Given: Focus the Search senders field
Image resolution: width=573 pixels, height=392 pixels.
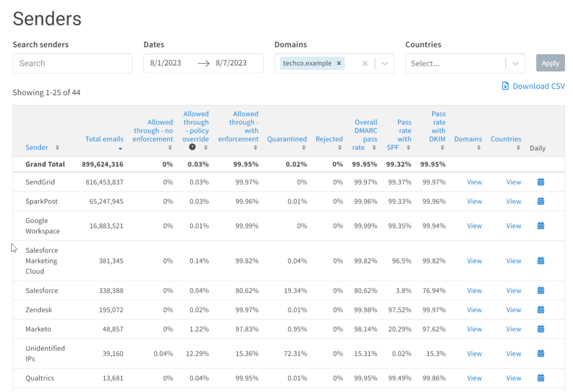Looking at the screenshot, I should tap(72, 64).
